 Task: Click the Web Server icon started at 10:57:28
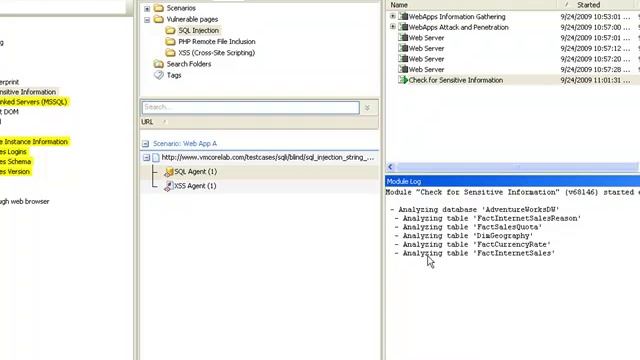click(403, 69)
